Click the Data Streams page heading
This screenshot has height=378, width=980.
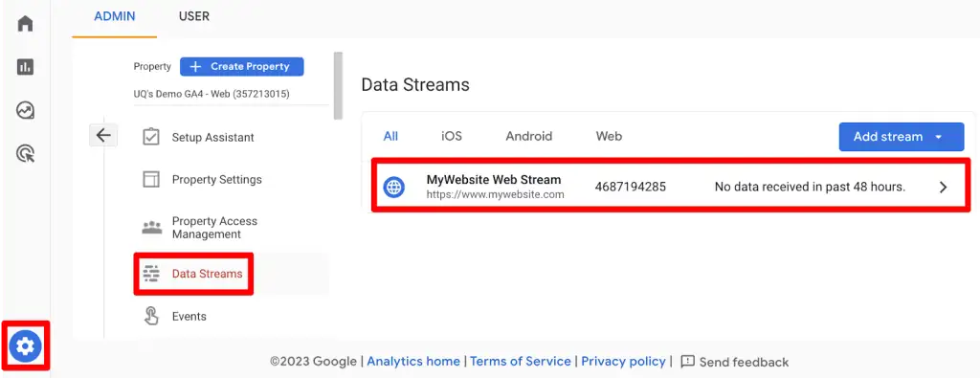[x=415, y=85]
